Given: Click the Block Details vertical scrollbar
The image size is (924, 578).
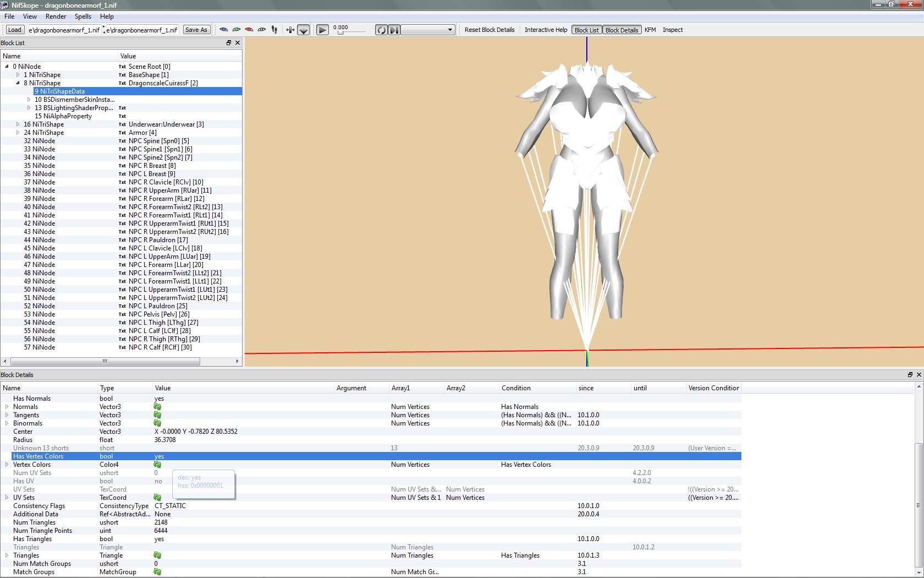Looking at the screenshot, I should [919, 505].
